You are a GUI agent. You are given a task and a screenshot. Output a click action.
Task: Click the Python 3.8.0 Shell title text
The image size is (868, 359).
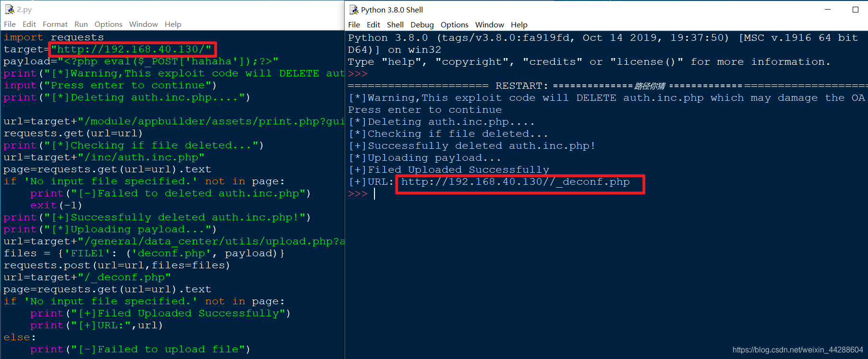392,10
